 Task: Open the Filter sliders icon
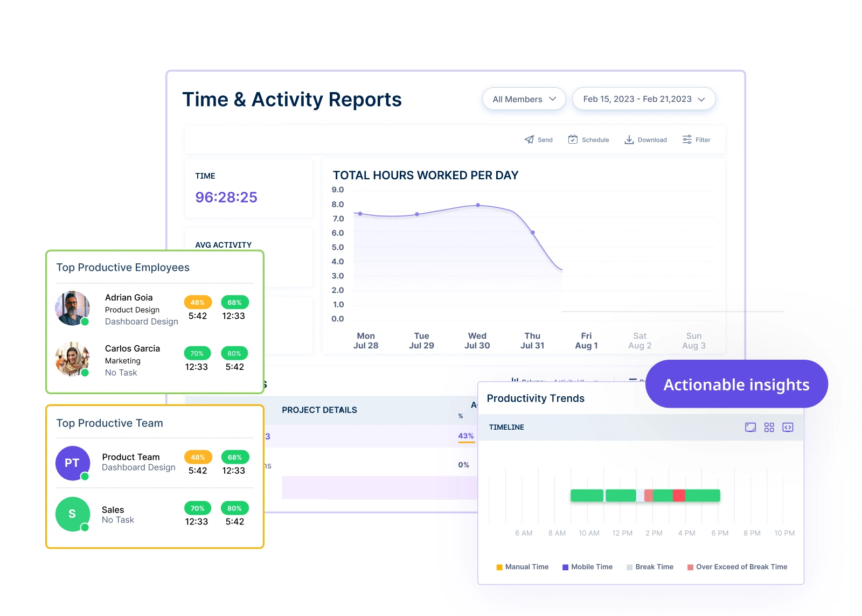click(687, 140)
